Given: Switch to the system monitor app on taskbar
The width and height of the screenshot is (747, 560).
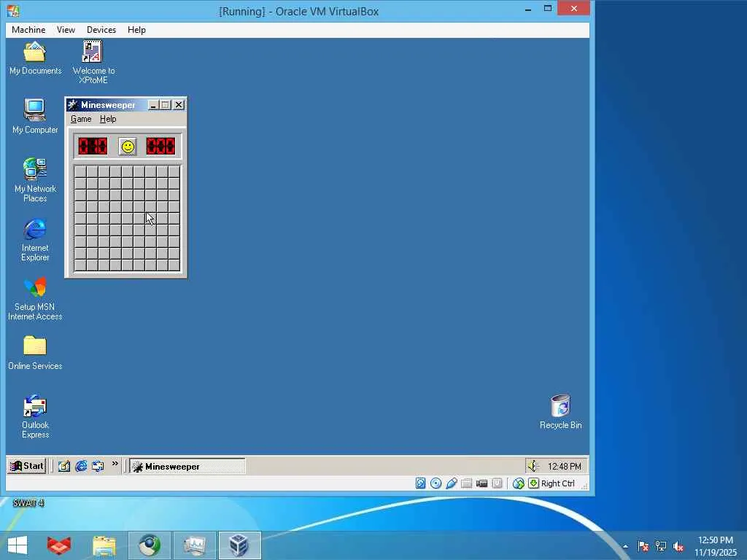Looking at the screenshot, I should pos(194,545).
